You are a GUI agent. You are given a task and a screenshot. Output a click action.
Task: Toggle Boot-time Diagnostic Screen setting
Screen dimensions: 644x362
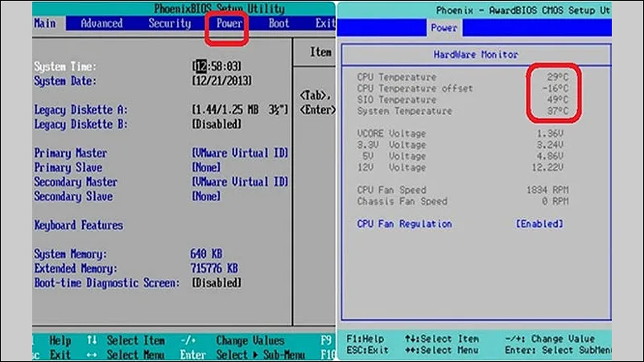[217, 283]
